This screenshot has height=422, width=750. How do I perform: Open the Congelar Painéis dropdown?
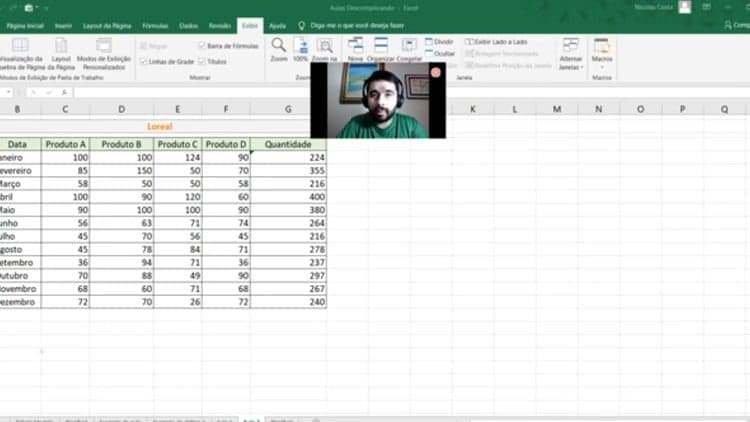tap(409, 50)
